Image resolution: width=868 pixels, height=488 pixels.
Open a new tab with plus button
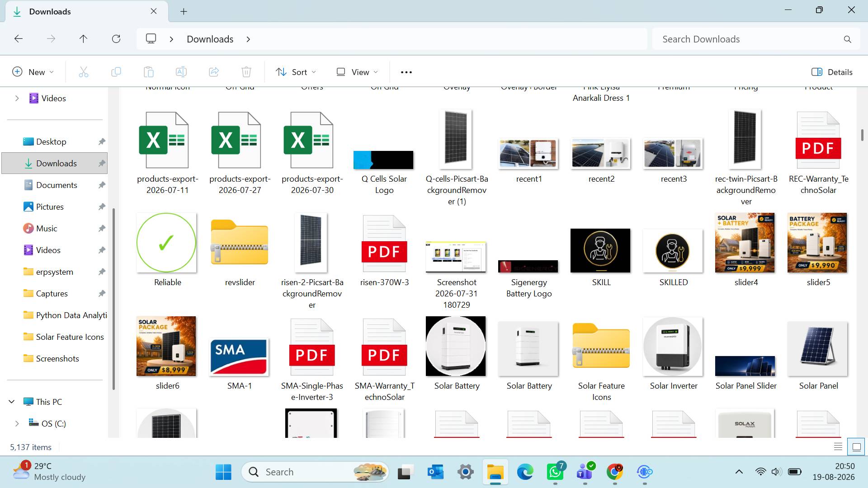pyautogui.click(x=184, y=11)
